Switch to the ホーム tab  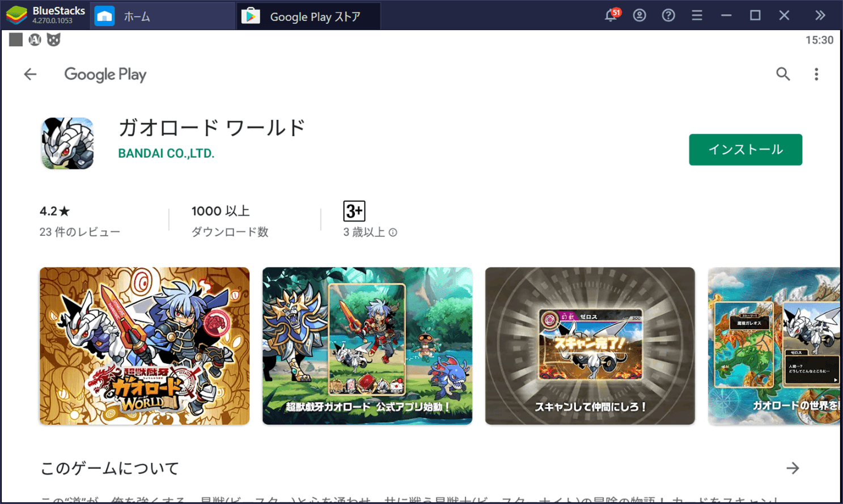pos(162,16)
